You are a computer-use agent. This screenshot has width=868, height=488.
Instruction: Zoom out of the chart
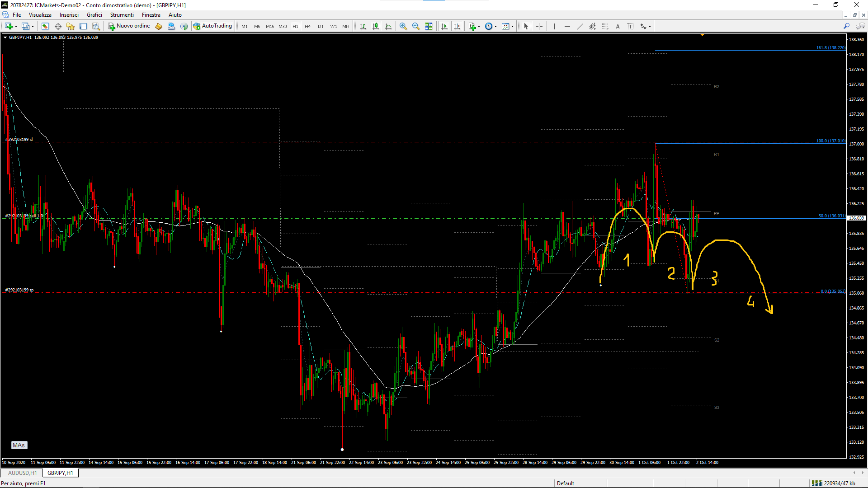(x=416, y=26)
